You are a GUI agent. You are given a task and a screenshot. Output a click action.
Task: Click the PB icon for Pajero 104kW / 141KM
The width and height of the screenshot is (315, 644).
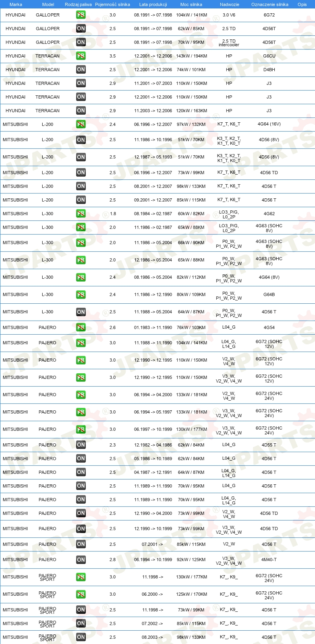(81, 343)
